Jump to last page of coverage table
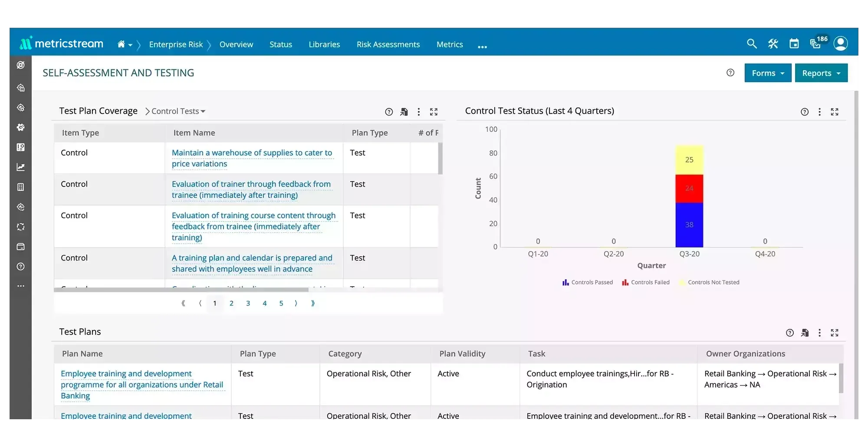This screenshot has width=868, height=447. coord(313,303)
